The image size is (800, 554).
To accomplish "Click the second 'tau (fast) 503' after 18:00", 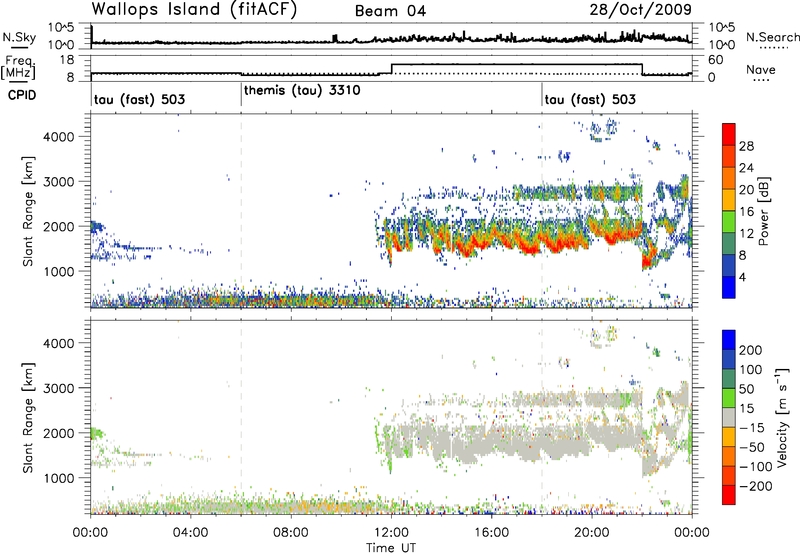I will [x=590, y=99].
